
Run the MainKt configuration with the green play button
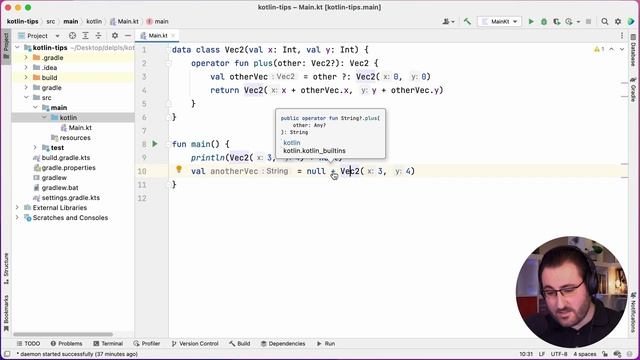(531, 22)
